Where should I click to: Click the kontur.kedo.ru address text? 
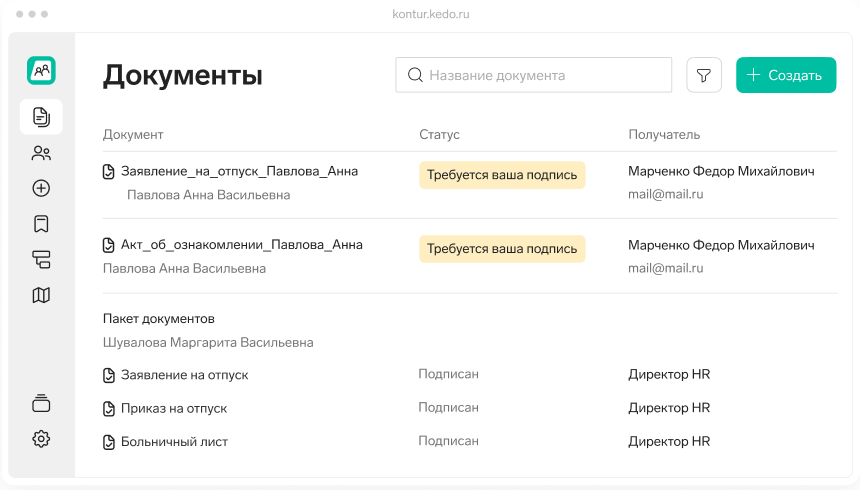[x=431, y=14]
